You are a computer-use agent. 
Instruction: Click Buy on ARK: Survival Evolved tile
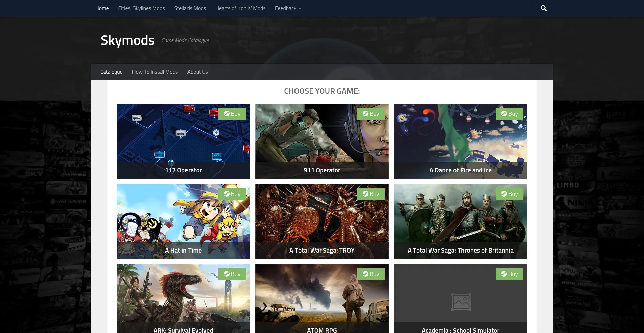pyautogui.click(x=232, y=274)
